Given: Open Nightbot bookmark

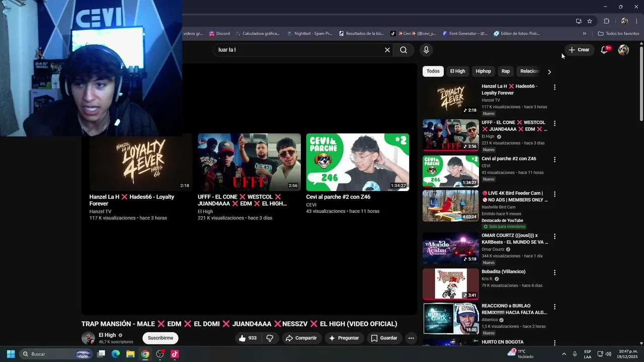Looking at the screenshot, I should point(309,34).
